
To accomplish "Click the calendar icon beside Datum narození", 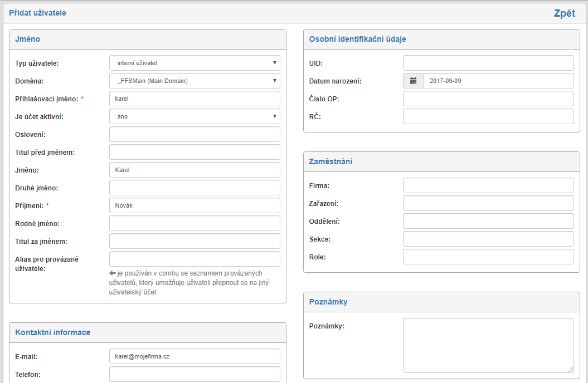I will [414, 81].
